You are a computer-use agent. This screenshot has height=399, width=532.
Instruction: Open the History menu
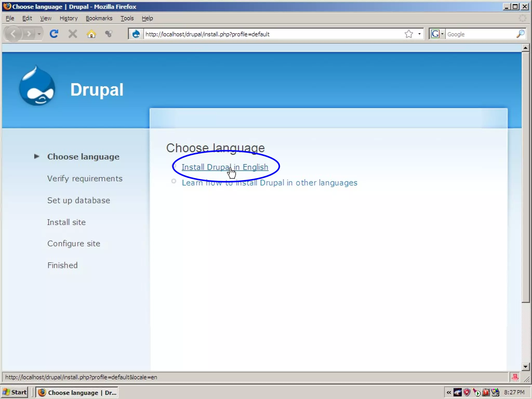tap(69, 18)
